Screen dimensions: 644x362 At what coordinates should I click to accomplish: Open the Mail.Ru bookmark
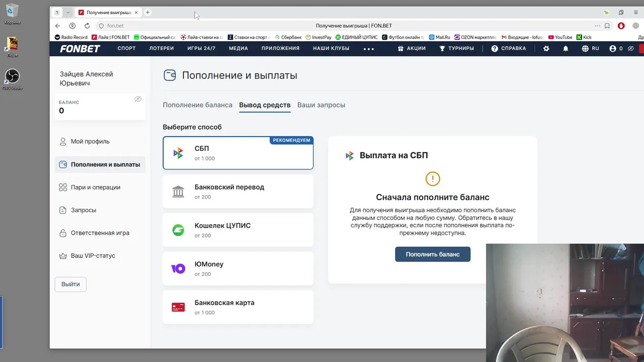click(439, 37)
